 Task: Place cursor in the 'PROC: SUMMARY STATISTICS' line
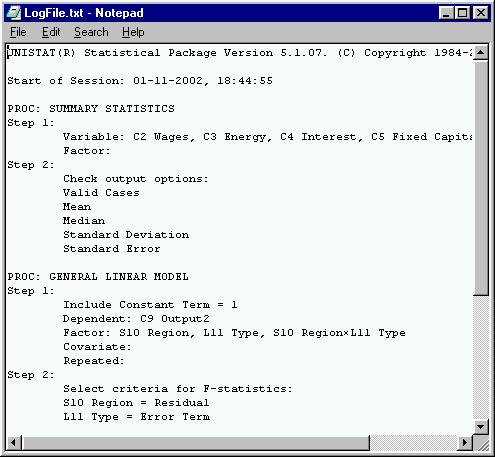tap(91, 109)
